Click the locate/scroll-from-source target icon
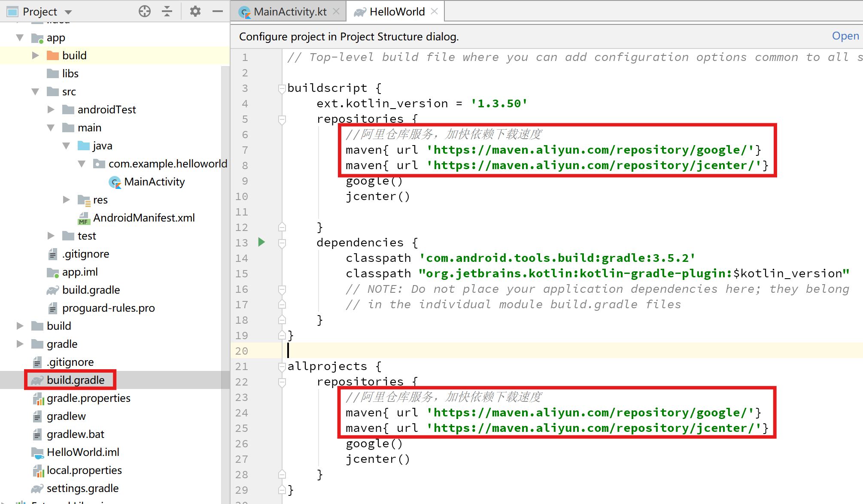 pos(145,12)
